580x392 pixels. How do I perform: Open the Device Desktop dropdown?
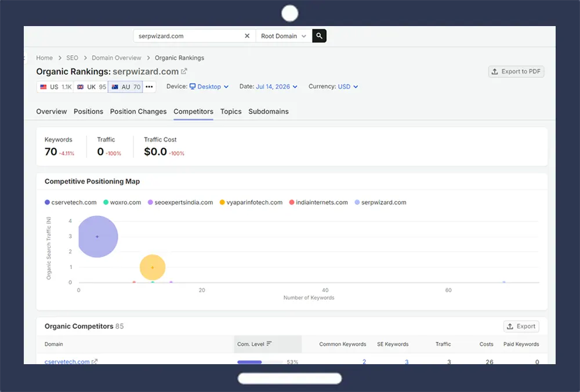209,86
